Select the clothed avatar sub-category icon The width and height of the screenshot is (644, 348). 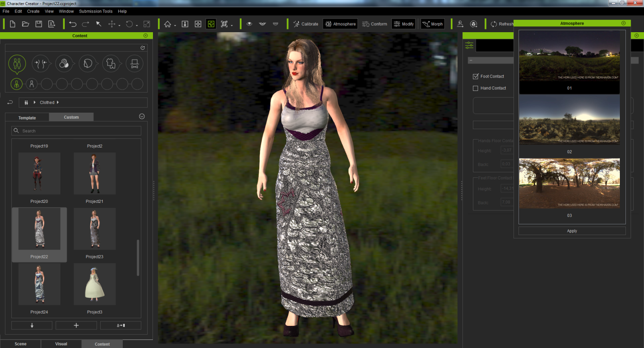point(17,84)
